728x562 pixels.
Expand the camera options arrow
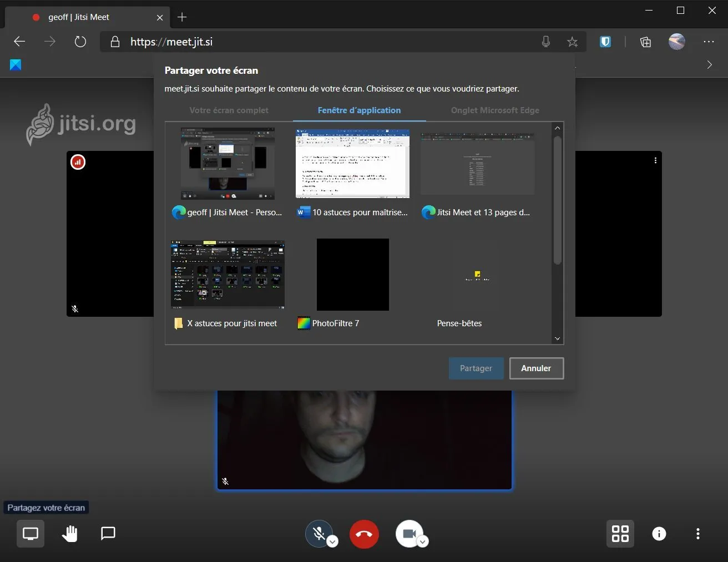pyautogui.click(x=423, y=542)
